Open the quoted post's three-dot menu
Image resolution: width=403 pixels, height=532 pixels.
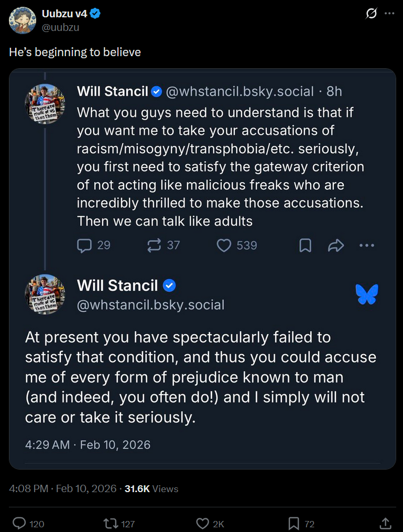click(367, 246)
